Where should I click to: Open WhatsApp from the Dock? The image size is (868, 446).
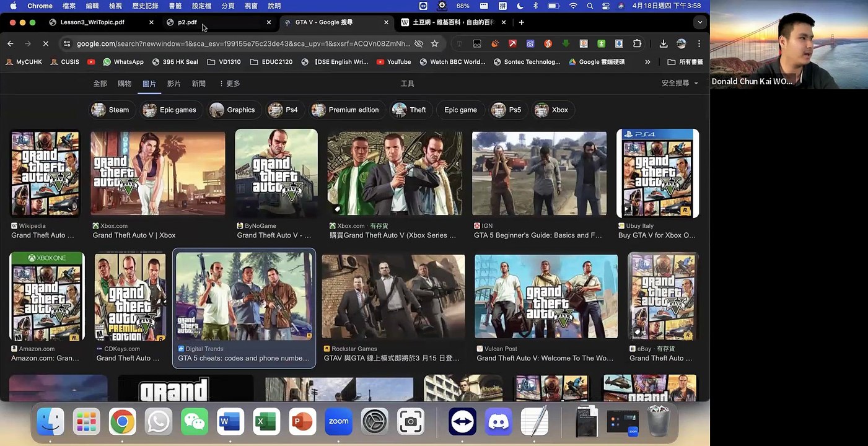pyautogui.click(x=159, y=422)
